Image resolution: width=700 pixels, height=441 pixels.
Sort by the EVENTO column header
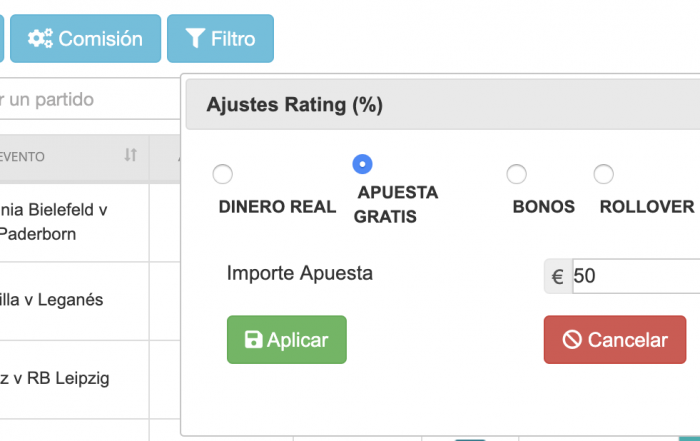click(74, 157)
